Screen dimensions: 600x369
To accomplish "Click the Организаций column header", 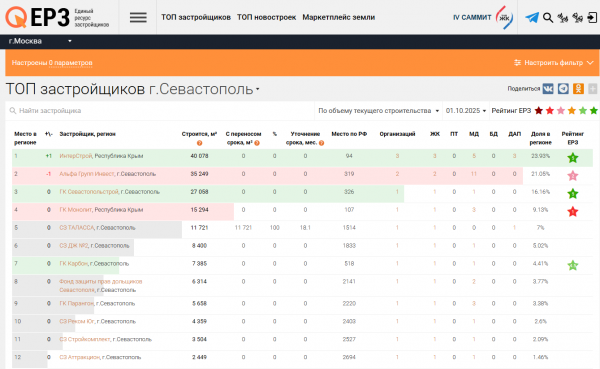I will tap(397, 134).
